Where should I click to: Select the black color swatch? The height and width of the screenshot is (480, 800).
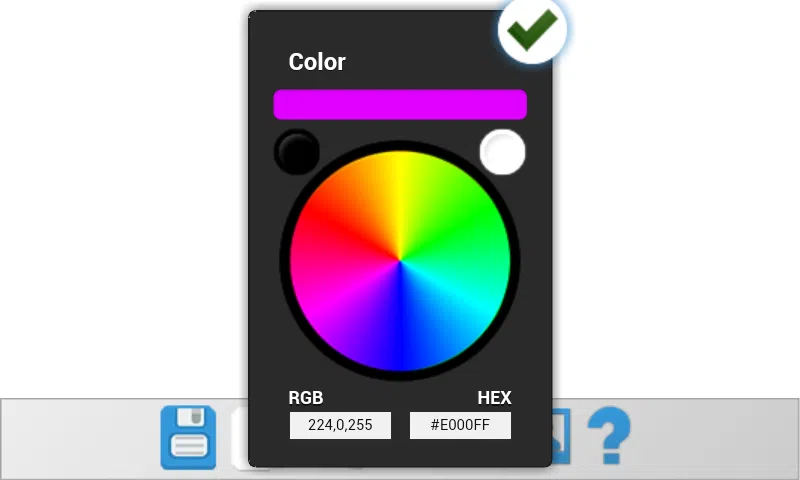coord(297,152)
